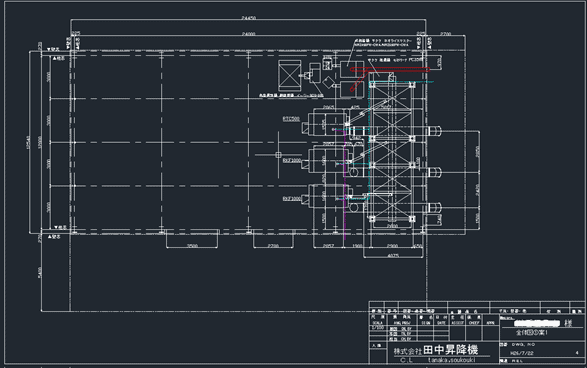Select the 全体図①案1 drawing title
Screen dimensions: 587x368
[x=532, y=332]
